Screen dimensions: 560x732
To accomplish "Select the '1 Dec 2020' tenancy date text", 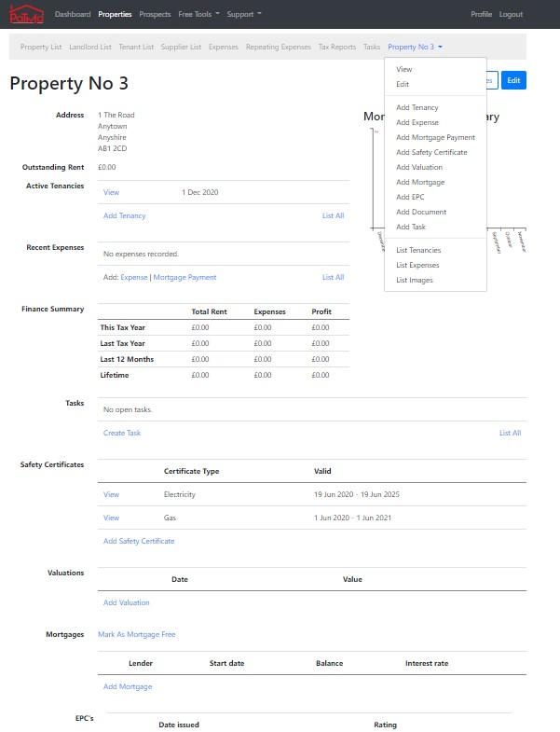I will pyautogui.click(x=199, y=192).
